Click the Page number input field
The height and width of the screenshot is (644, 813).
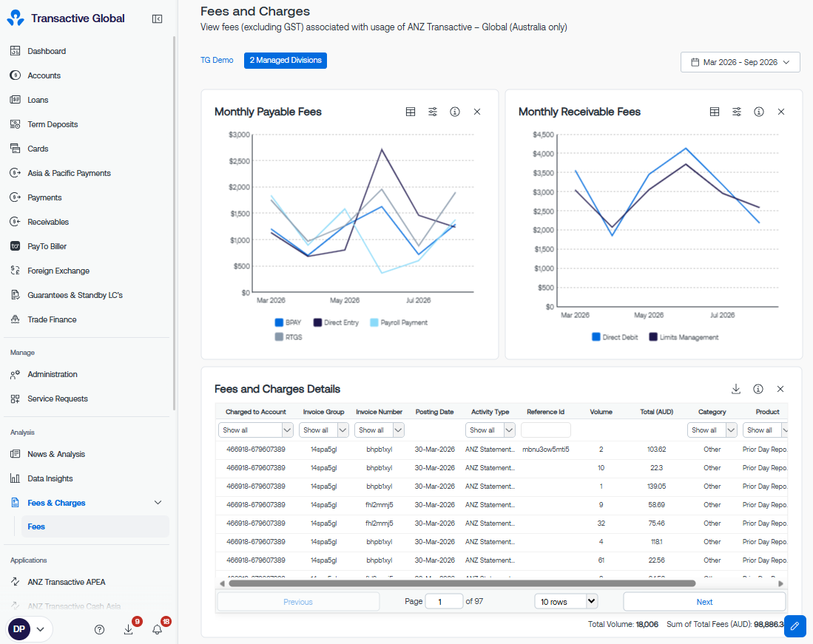click(x=444, y=602)
